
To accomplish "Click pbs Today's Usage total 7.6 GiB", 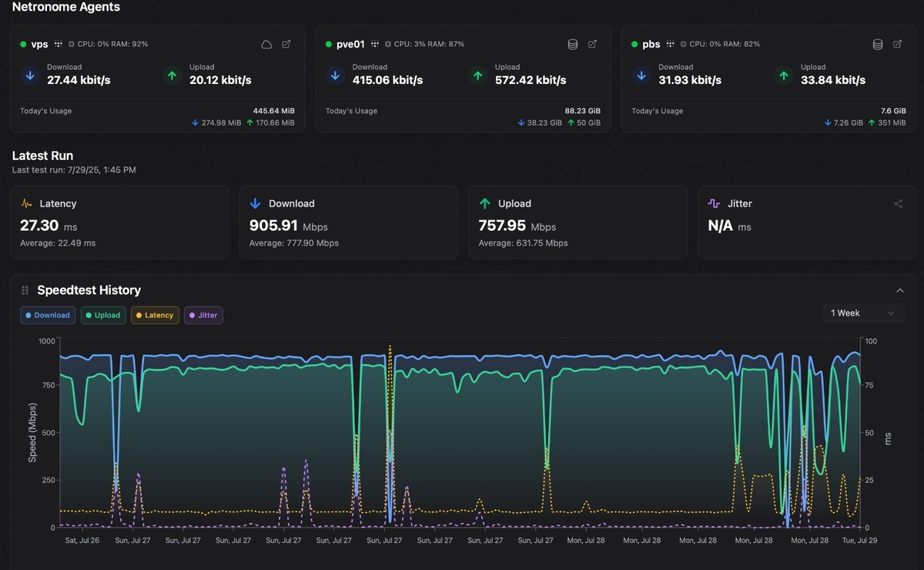I will [x=893, y=111].
